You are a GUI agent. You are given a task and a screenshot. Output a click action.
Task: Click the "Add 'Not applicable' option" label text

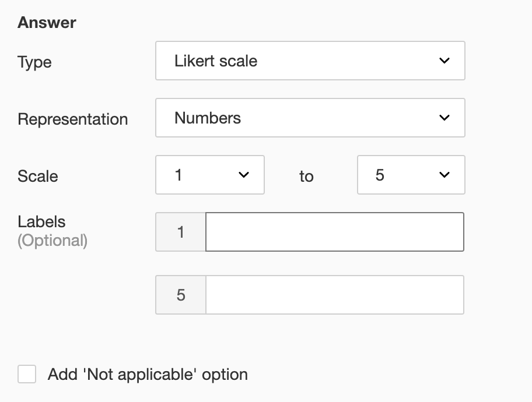[x=148, y=374]
